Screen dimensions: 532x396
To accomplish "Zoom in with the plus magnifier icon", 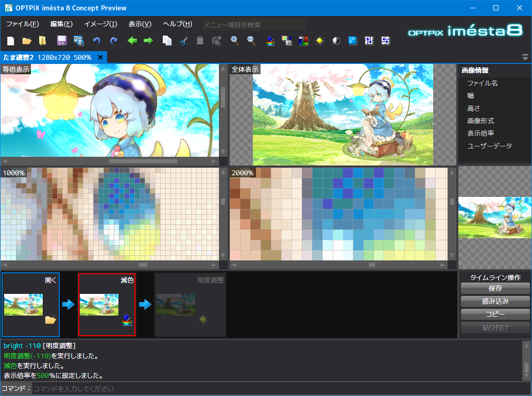I will (x=234, y=41).
